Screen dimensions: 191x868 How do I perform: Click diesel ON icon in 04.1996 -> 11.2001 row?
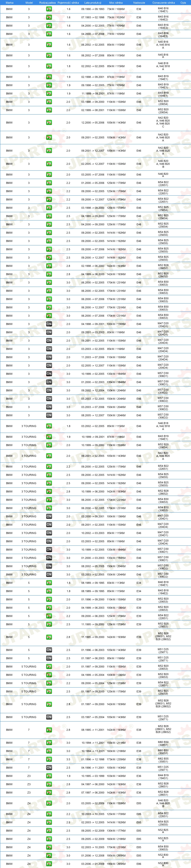pos(49,768)
